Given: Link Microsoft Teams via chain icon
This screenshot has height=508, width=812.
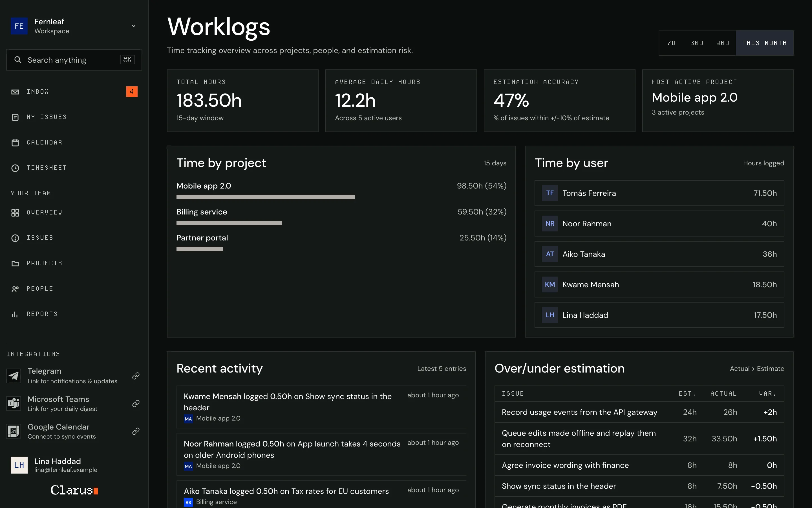Looking at the screenshot, I should 136,403.
